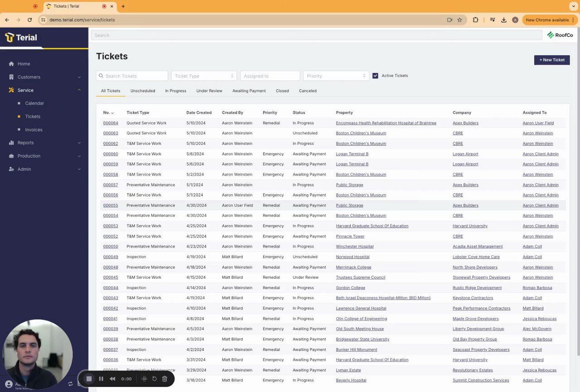Click the Date Created column header

(199, 113)
